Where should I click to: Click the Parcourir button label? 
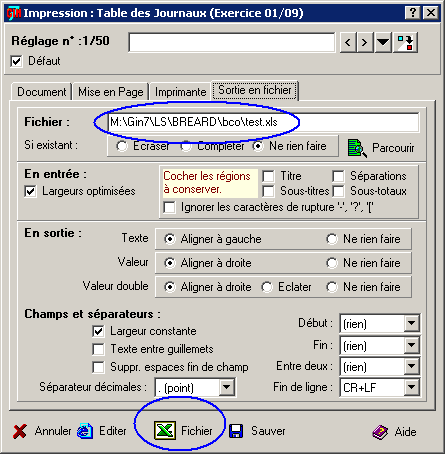pos(393,148)
